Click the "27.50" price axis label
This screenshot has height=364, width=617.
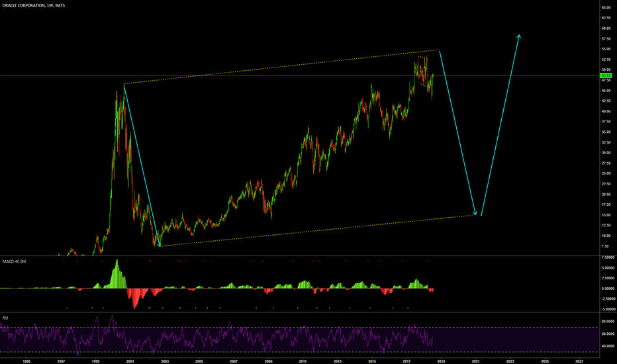pos(606,163)
